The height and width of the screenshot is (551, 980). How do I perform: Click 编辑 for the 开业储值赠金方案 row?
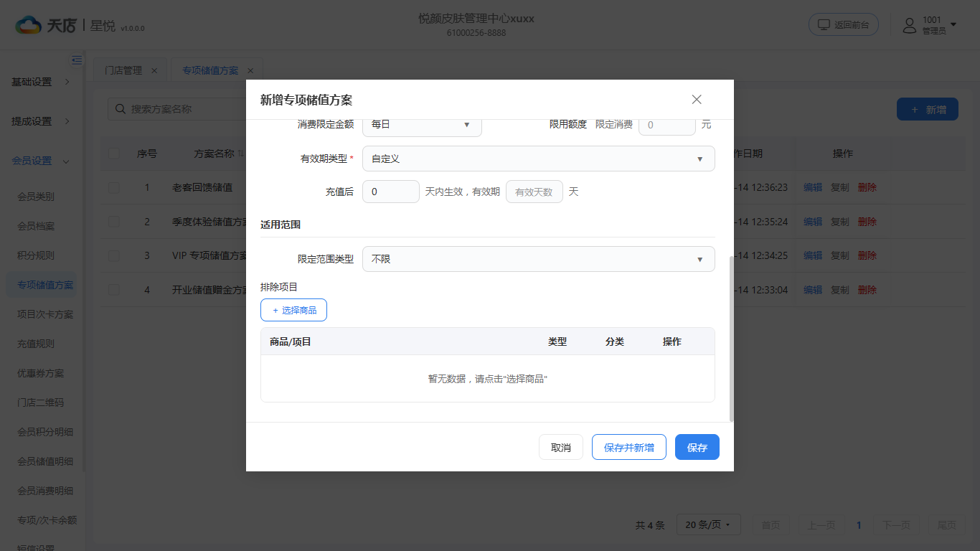(813, 290)
